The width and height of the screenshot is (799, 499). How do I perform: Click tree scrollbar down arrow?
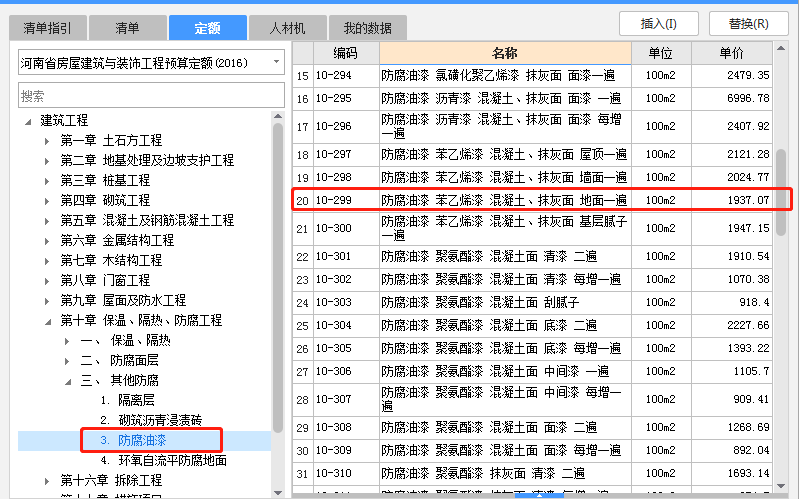[278, 492]
